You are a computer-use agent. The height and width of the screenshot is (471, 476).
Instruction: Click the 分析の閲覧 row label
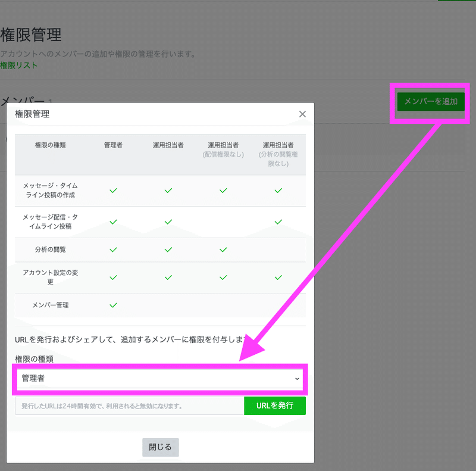tap(51, 249)
